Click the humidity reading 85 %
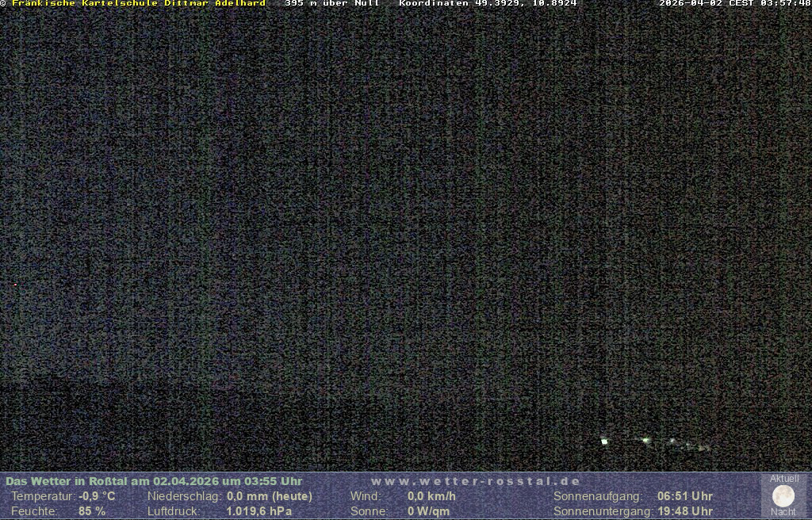This screenshot has height=520, width=812. 92,511
